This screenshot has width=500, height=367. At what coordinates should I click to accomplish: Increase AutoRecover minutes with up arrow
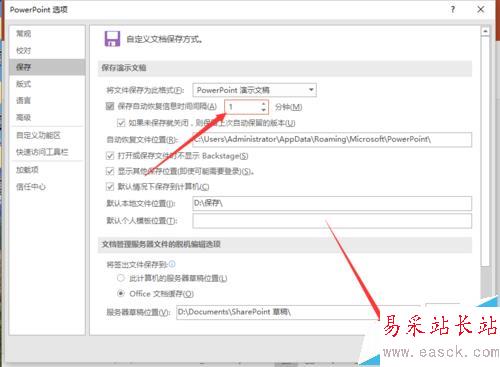[264, 104]
